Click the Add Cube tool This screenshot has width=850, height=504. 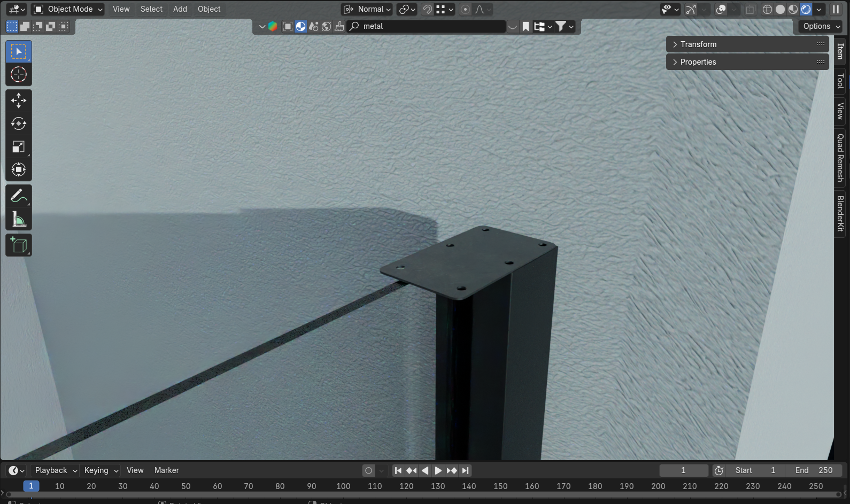coord(19,245)
